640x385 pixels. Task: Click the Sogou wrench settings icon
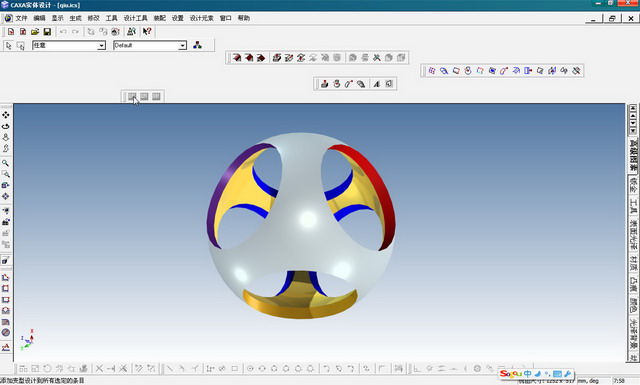(567, 374)
